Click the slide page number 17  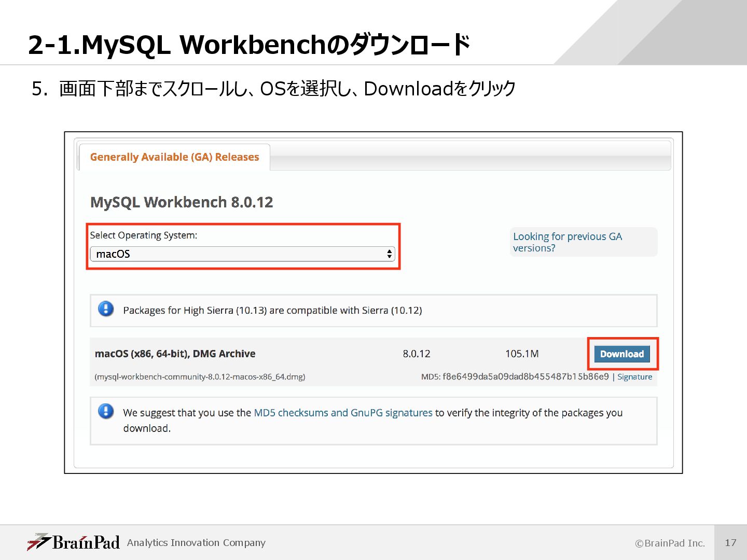(x=730, y=543)
